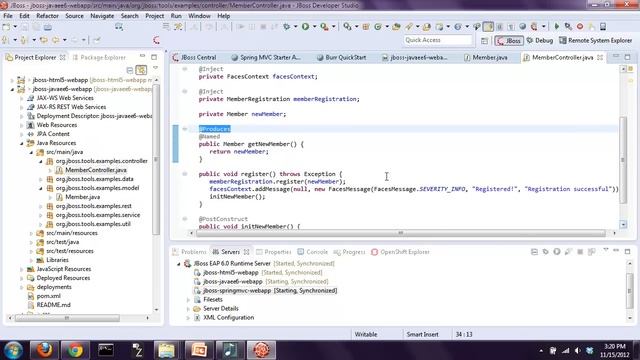Expand Server Details in Servers view
640x360 pixels.
coord(189,309)
